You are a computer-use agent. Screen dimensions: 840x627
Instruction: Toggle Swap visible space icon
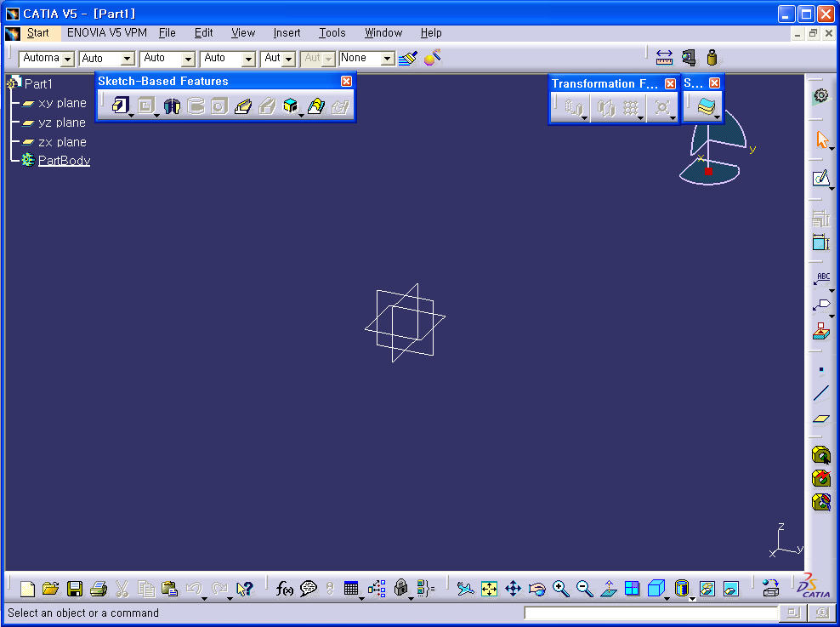pos(730,589)
